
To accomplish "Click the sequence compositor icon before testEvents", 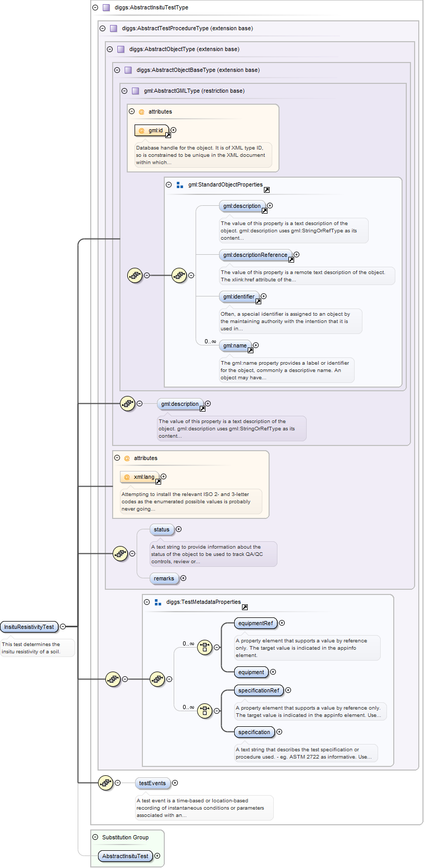I will (106, 783).
